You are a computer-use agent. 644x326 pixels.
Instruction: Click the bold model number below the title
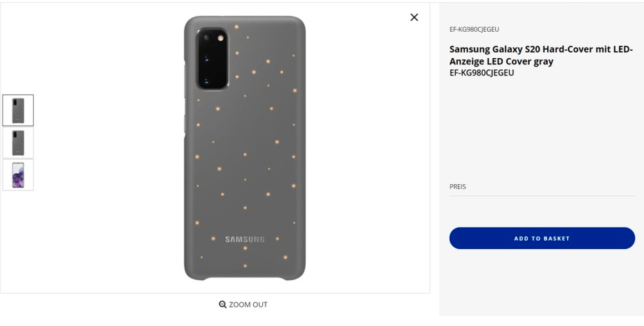(481, 73)
